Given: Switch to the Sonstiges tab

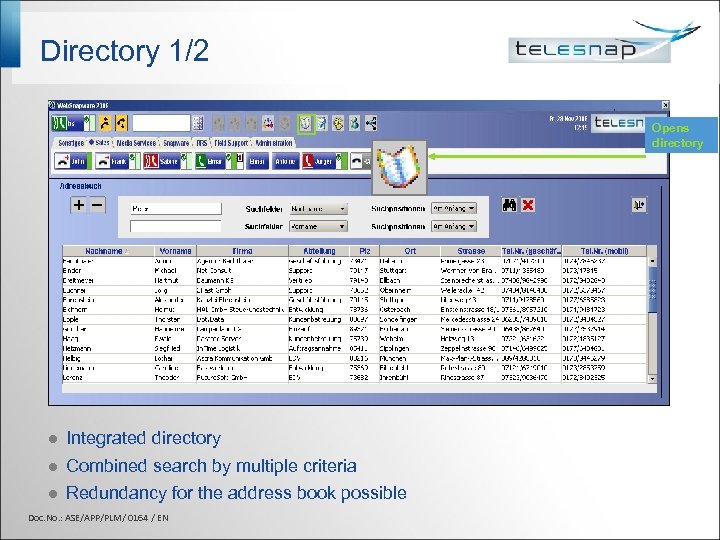Looking at the screenshot, I should click(71, 143).
